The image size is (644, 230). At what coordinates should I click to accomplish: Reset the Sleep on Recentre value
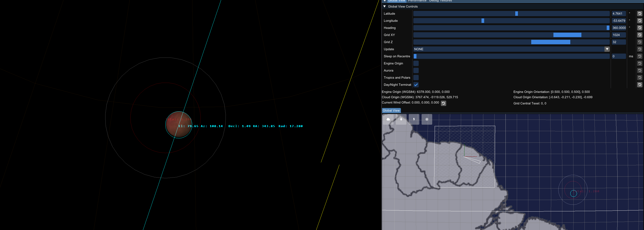pos(640,56)
